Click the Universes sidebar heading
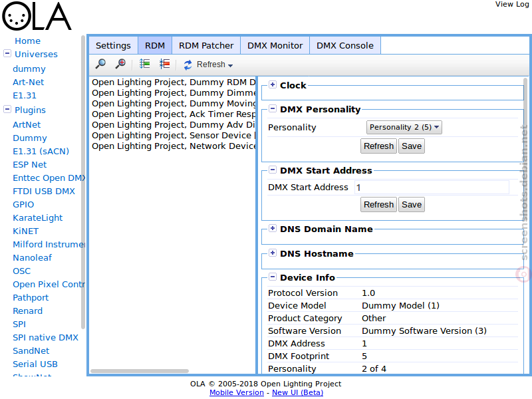 (x=36, y=55)
